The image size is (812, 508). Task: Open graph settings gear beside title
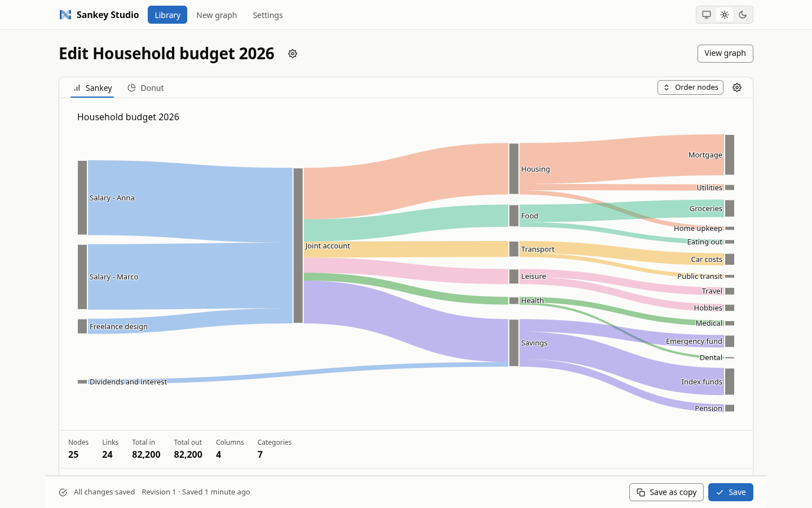pyautogui.click(x=293, y=54)
